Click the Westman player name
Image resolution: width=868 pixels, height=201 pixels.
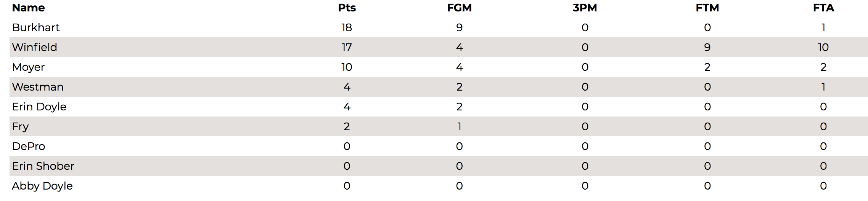(38, 87)
